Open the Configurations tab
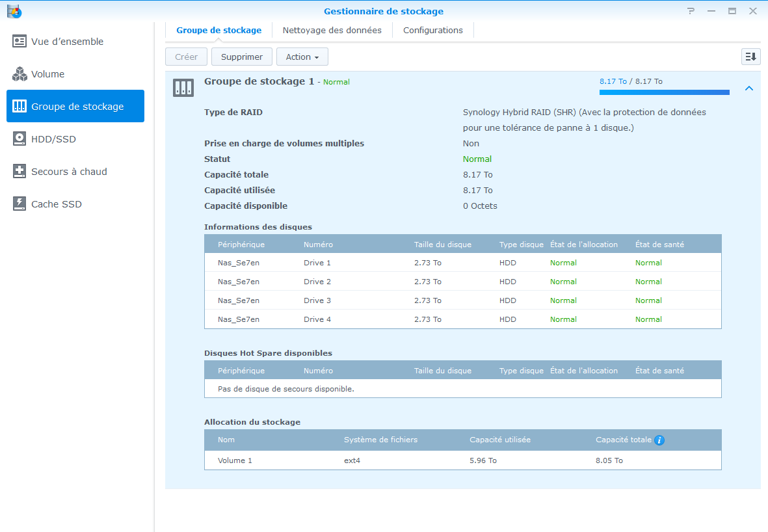This screenshot has width=768, height=532. point(432,30)
